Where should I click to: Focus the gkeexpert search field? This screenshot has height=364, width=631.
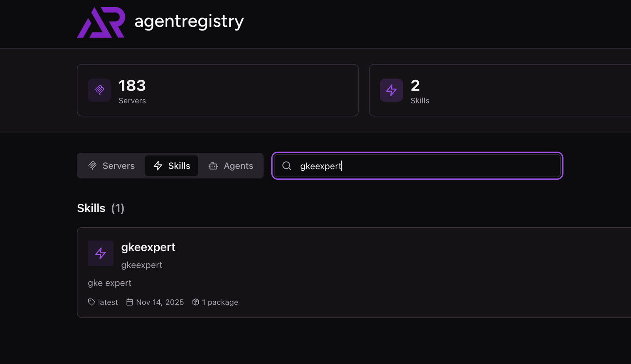(x=426, y=166)
